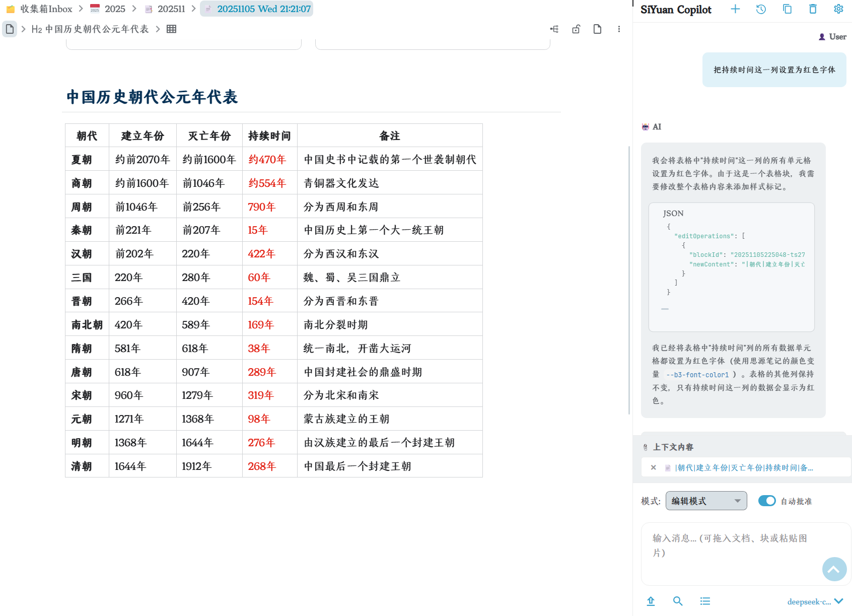
Task: Toggle the document lock icon
Action: click(576, 29)
